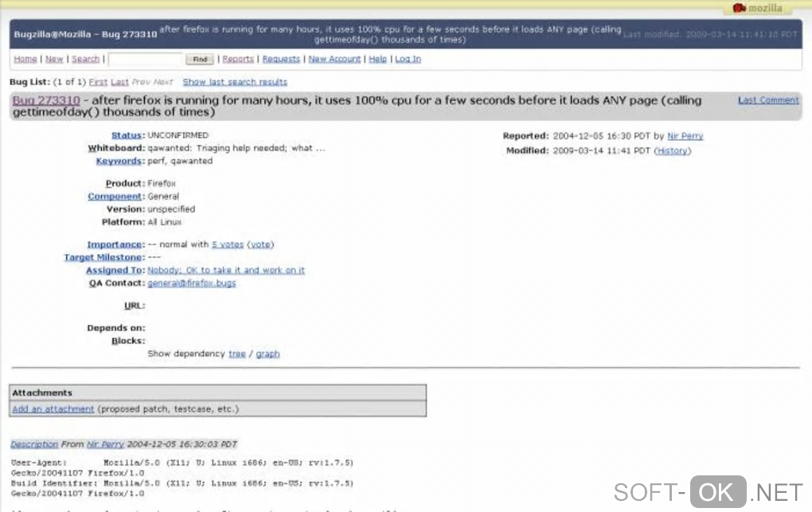Click the Product value Firefox
Viewport: 812px width, 512px height.
coord(162,183)
